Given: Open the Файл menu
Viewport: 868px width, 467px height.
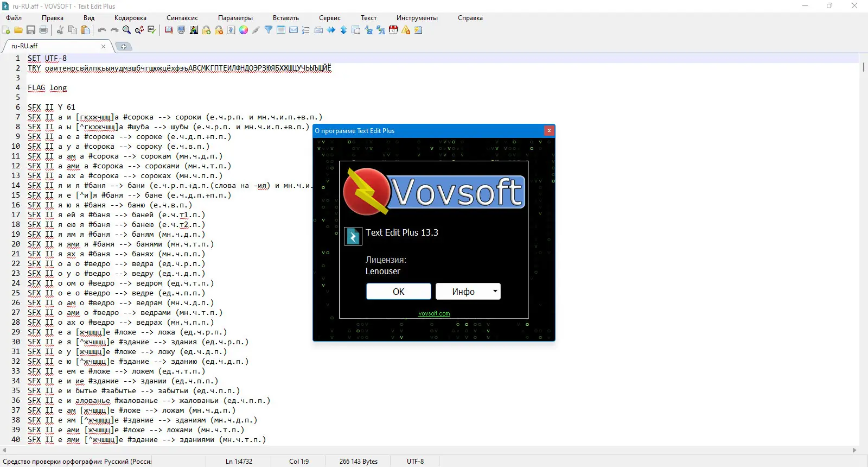Looking at the screenshot, I should click(14, 18).
